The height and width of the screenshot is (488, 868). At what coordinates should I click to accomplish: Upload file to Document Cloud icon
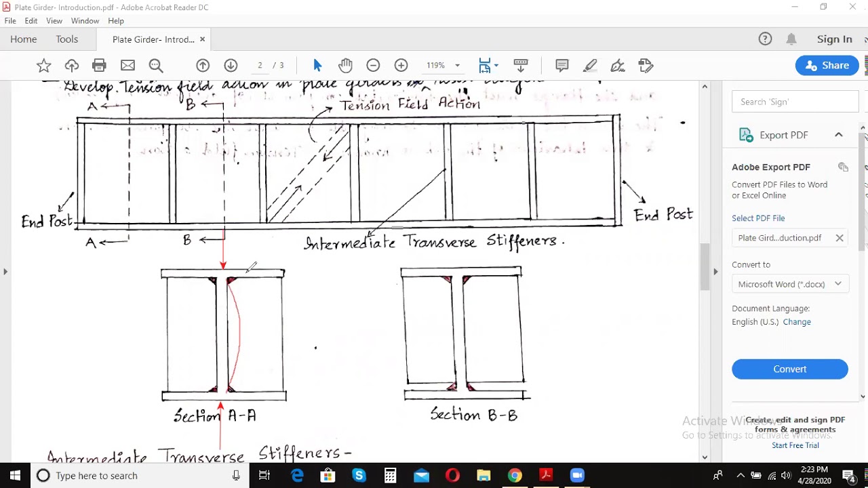point(72,66)
